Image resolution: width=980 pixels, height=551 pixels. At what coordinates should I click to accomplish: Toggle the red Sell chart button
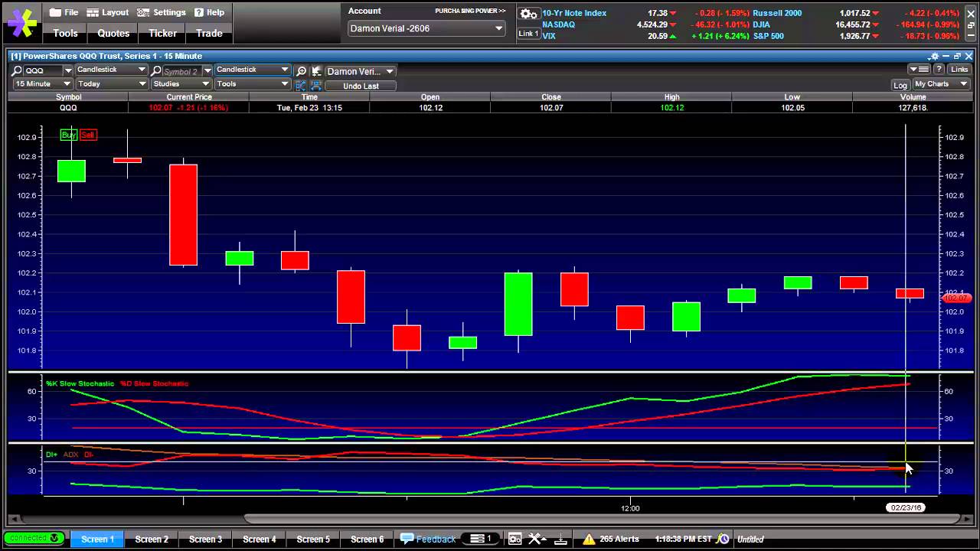[87, 135]
